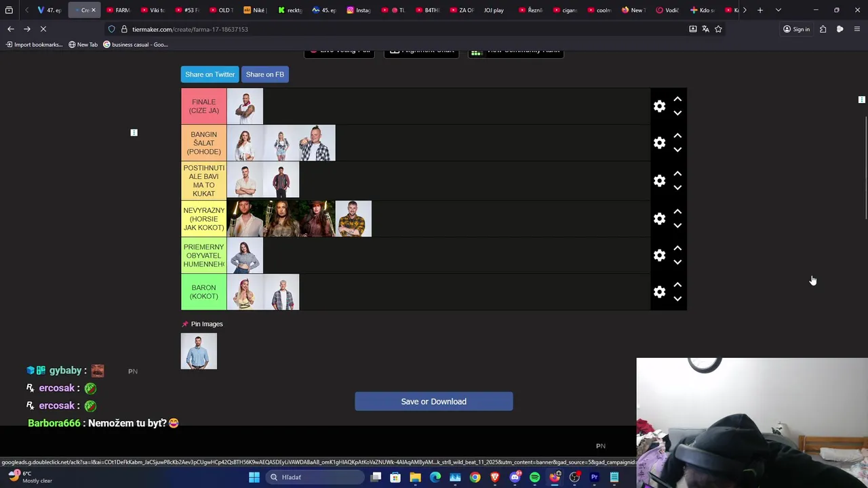Switch to the FARM tab

point(118,10)
